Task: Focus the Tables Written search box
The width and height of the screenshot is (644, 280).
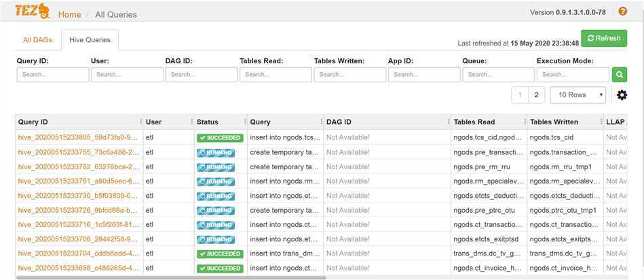Action: point(349,75)
